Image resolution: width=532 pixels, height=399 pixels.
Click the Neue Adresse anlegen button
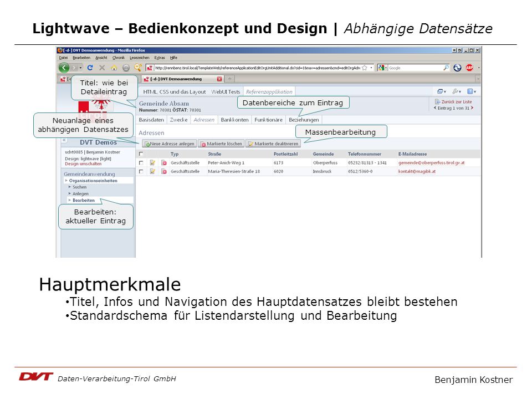click(x=170, y=144)
